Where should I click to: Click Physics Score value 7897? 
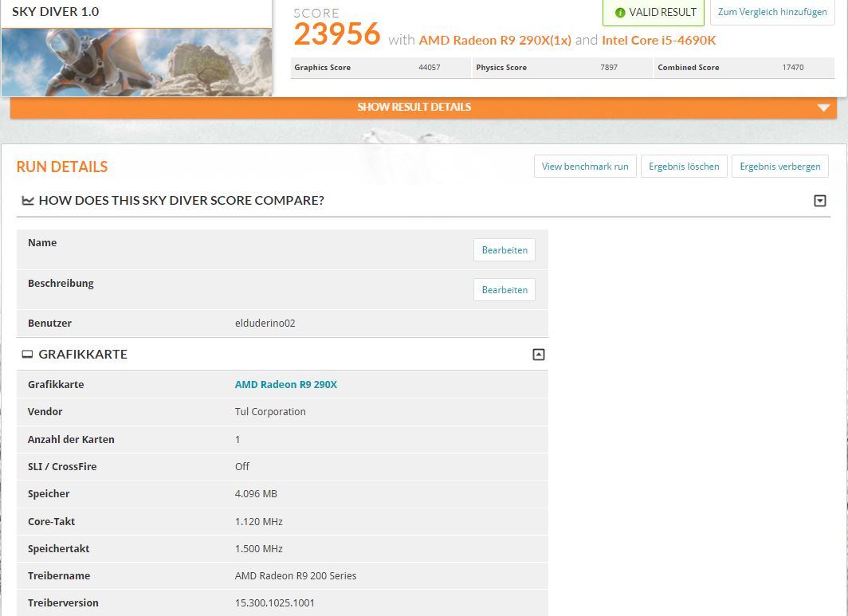[609, 68]
